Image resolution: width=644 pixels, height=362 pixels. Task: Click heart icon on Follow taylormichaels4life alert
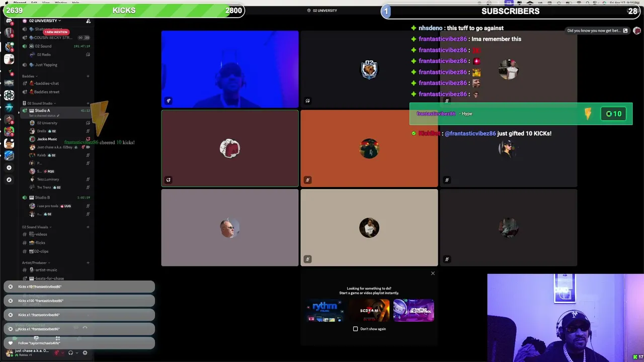[11, 343]
